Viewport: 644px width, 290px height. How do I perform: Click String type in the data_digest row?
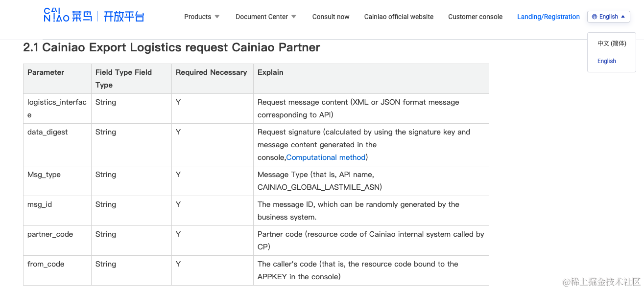(x=106, y=132)
